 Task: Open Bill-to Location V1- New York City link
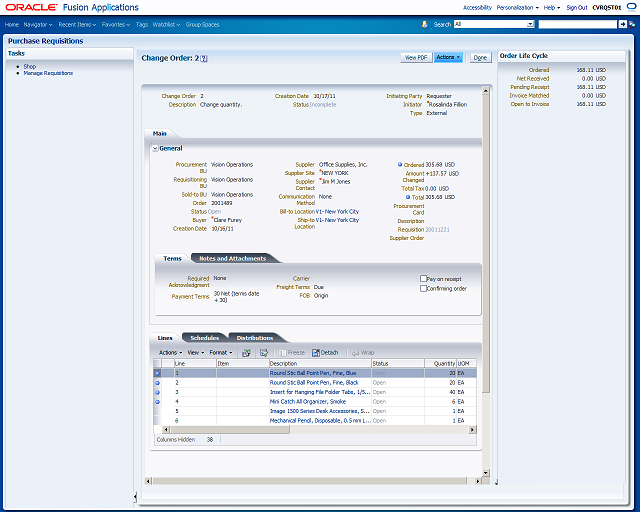pyautogui.click(x=337, y=211)
